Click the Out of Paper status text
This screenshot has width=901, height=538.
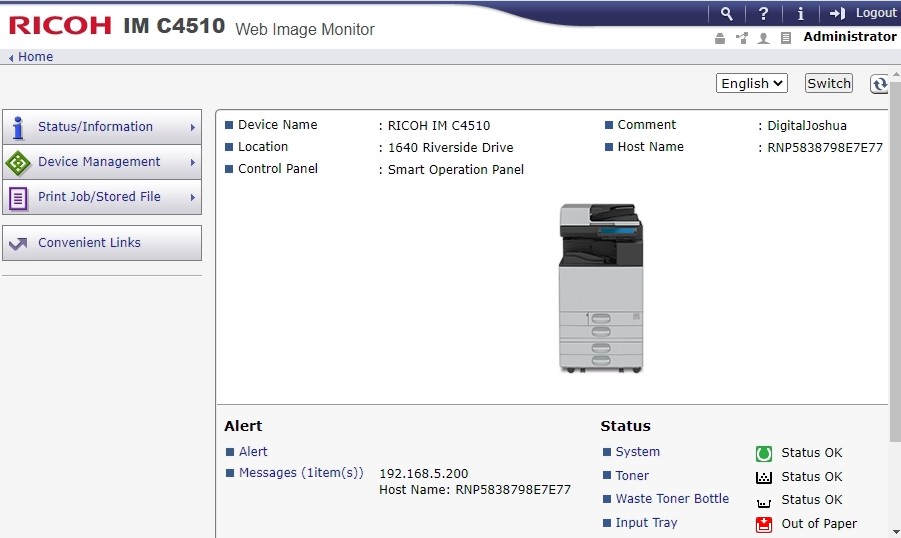[819, 524]
